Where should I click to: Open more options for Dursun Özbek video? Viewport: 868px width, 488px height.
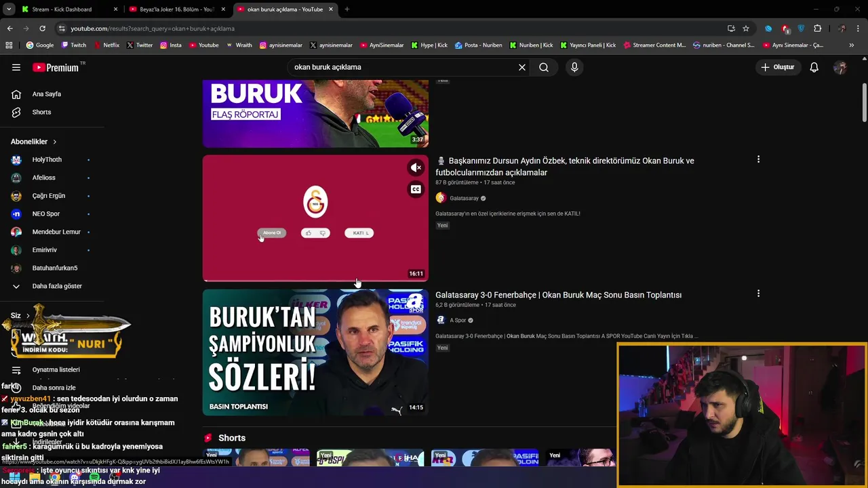pos(758,159)
